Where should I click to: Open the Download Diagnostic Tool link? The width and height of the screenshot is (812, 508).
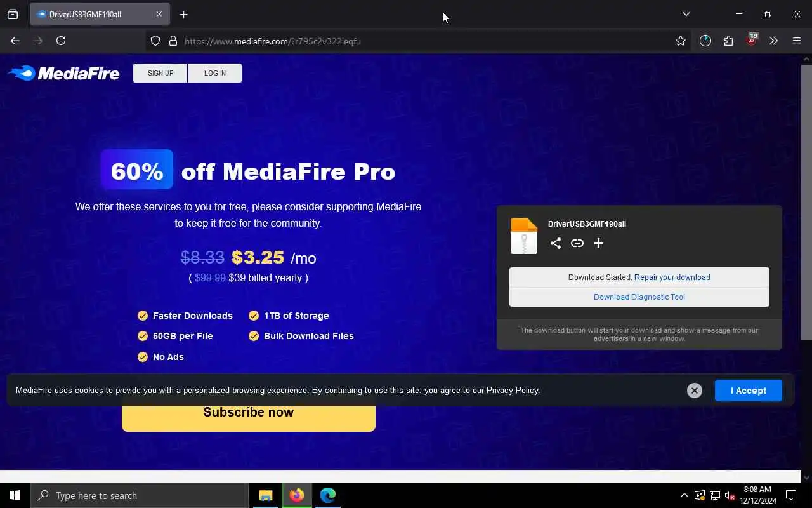click(x=639, y=297)
